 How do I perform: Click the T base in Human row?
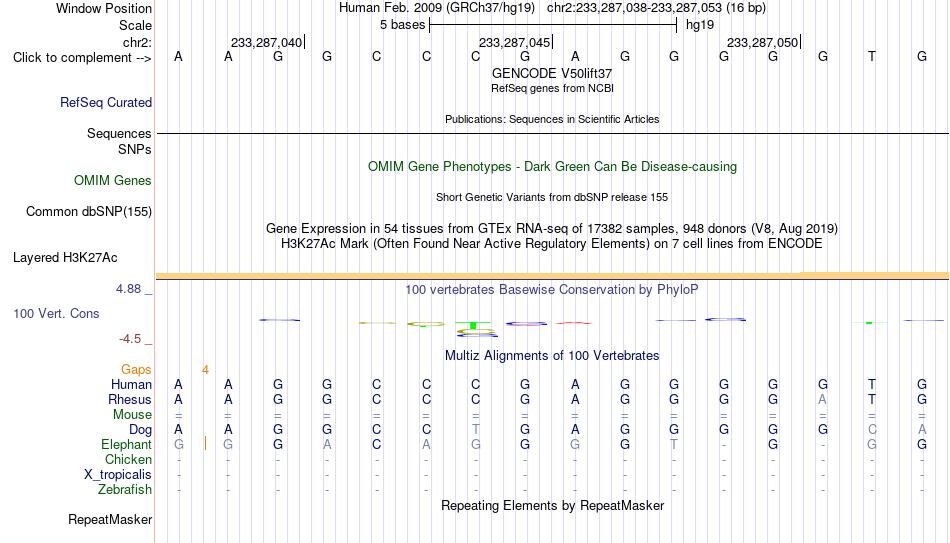(872, 384)
